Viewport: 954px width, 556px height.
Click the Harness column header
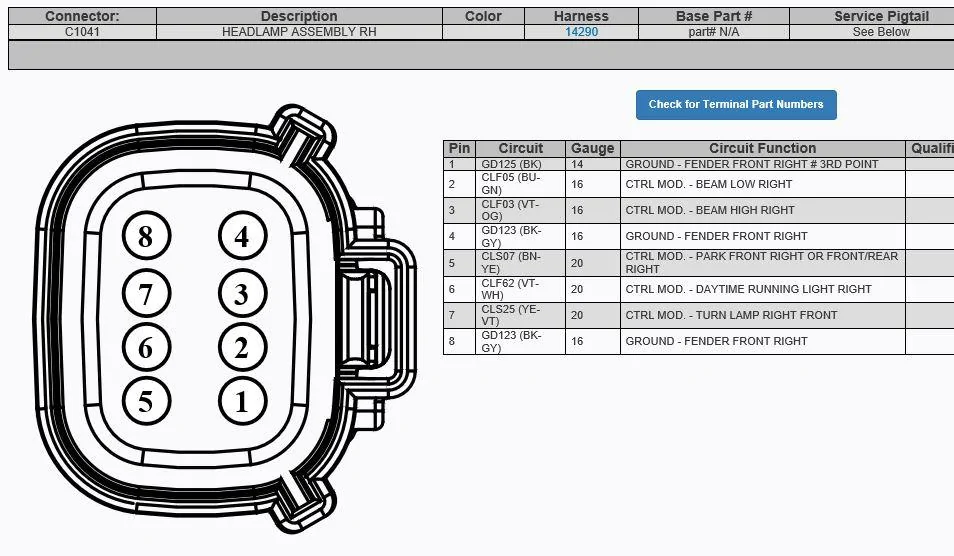point(581,16)
